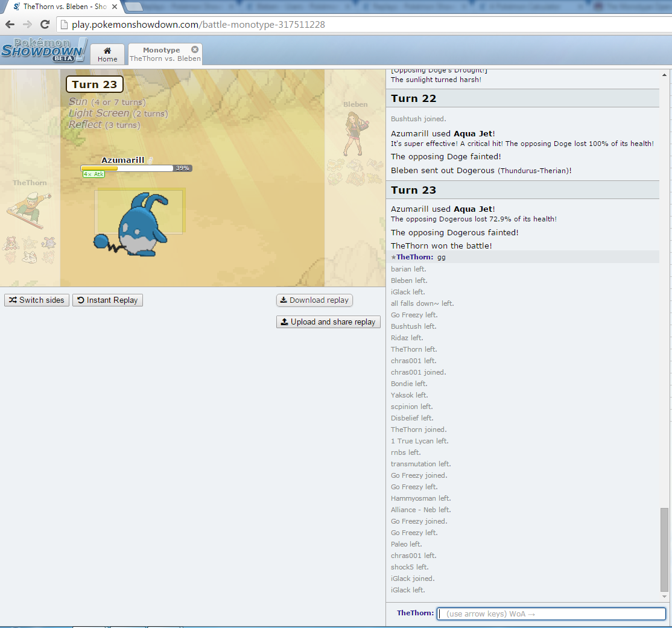Click the TheThorn trainer avatar

(29, 209)
